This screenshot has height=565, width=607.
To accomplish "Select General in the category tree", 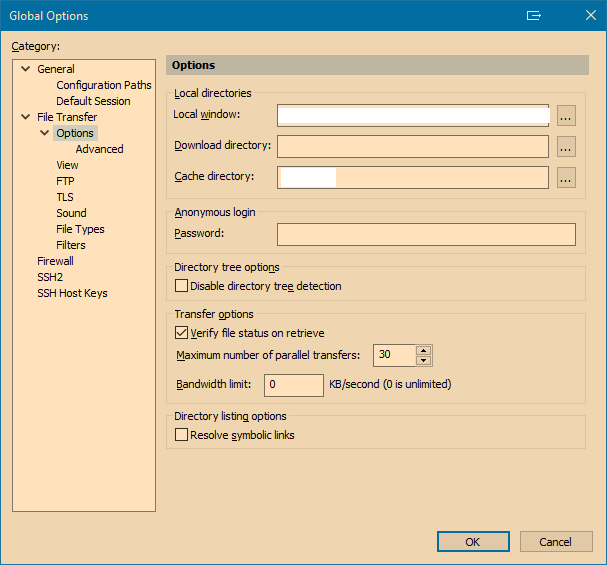I will tap(56, 69).
